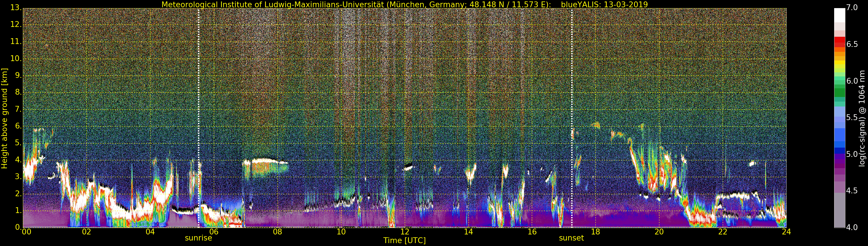This screenshot has width=868, height=246.
Task: Click the '16' time tick label
Action: [532, 232]
